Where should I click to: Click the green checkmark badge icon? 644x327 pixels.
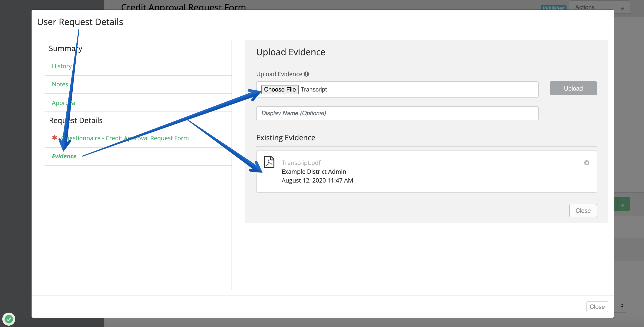pyautogui.click(x=9, y=319)
